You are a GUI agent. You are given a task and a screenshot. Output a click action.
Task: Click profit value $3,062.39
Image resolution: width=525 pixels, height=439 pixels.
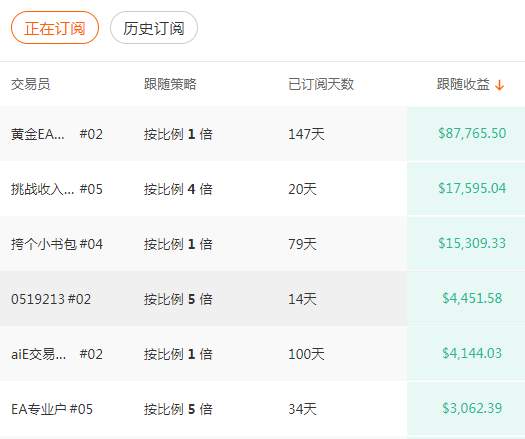click(x=472, y=408)
